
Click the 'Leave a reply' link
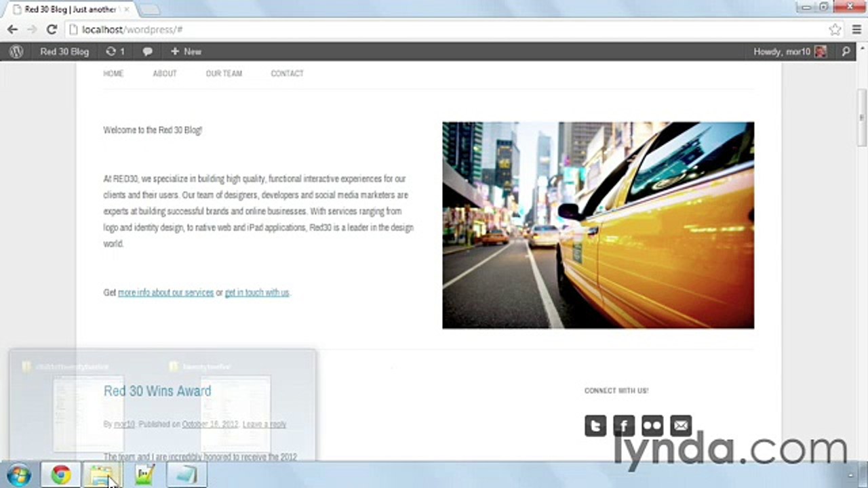264,424
